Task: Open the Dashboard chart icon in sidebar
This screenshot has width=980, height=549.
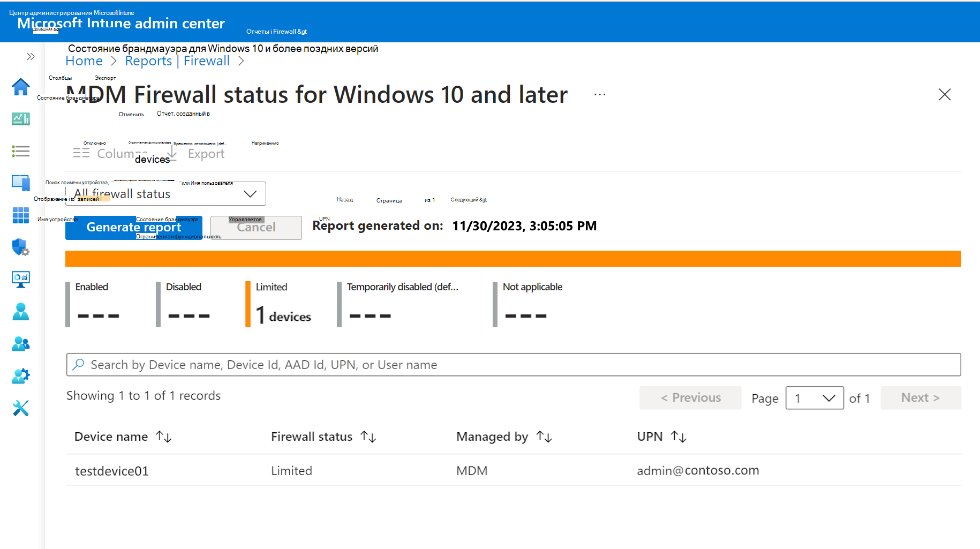Action: (21, 119)
